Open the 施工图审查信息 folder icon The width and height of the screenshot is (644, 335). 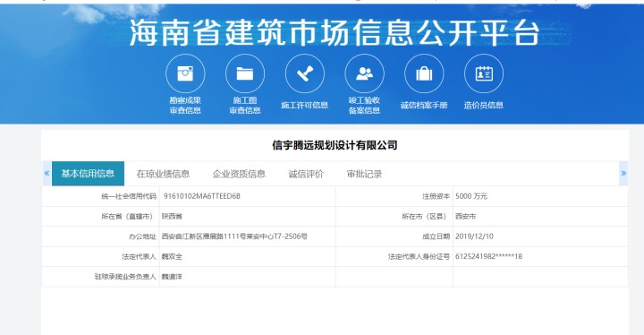click(x=245, y=73)
